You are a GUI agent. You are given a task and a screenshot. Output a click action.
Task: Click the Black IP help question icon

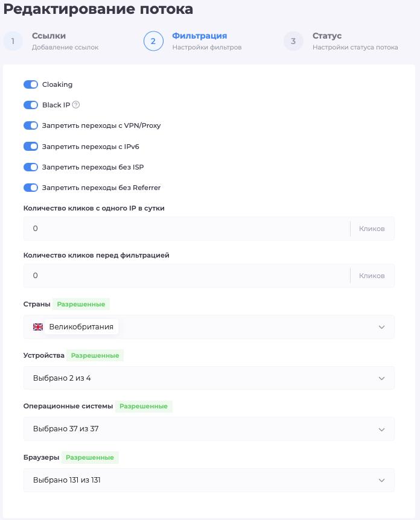tap(75, 105)
